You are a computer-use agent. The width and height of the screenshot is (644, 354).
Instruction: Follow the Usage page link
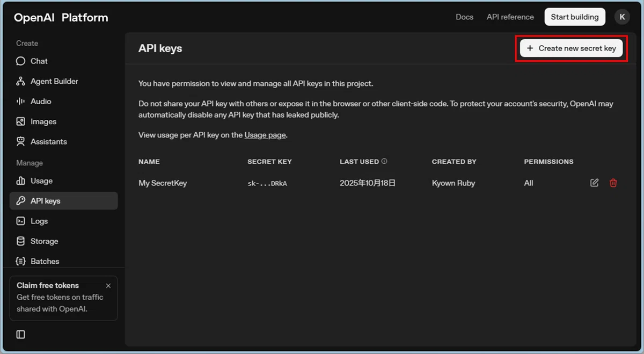click(265, 135)
